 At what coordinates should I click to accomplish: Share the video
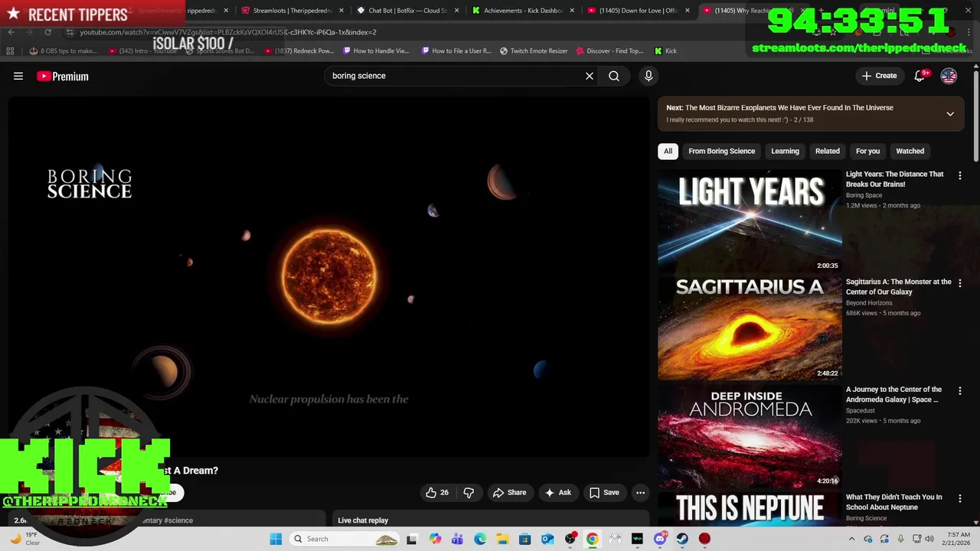509,493
